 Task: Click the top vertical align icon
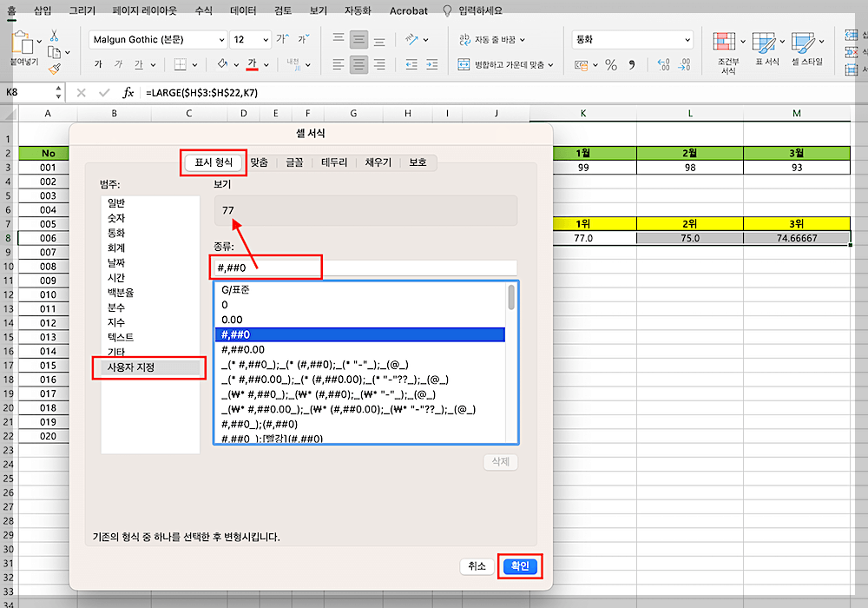[339, 39]
